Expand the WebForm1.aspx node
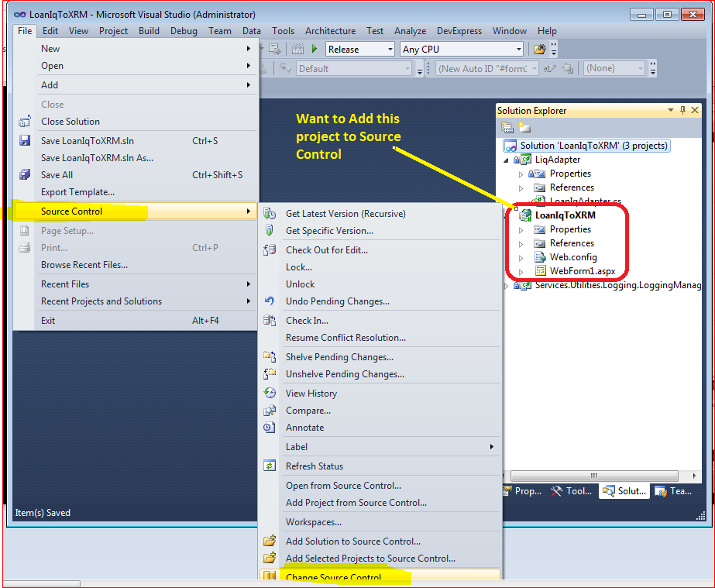715x588 pixels. point(521,271)
